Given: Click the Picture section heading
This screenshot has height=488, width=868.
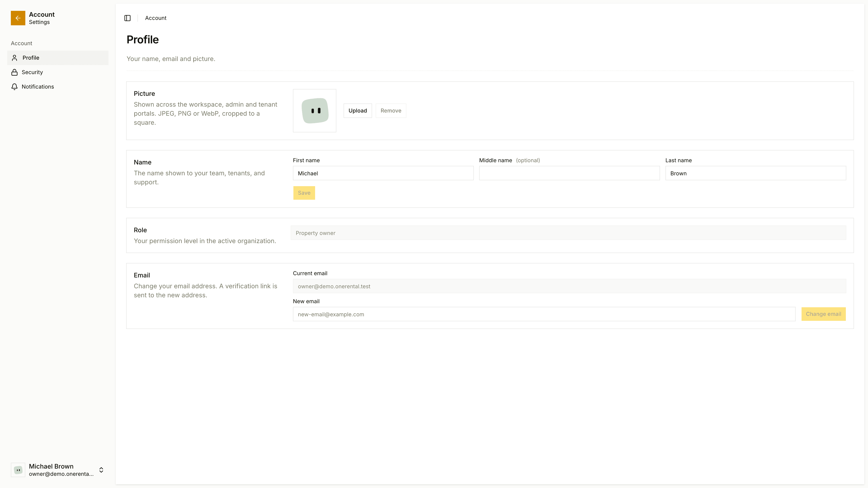Looking at the screenshot, I should pos(144,94).
